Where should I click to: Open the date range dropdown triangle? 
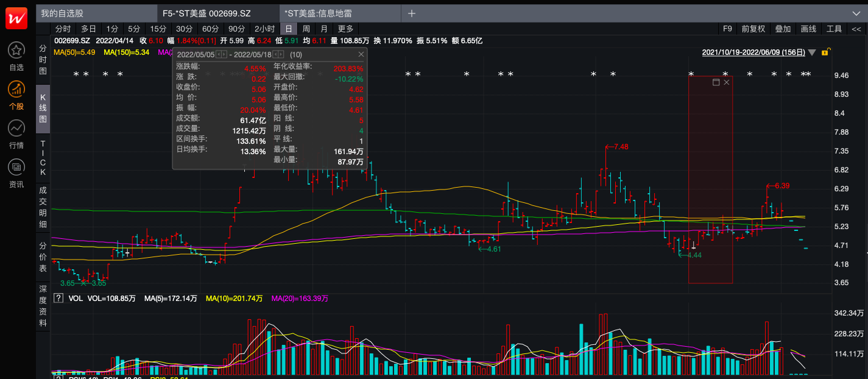point(812,52)
